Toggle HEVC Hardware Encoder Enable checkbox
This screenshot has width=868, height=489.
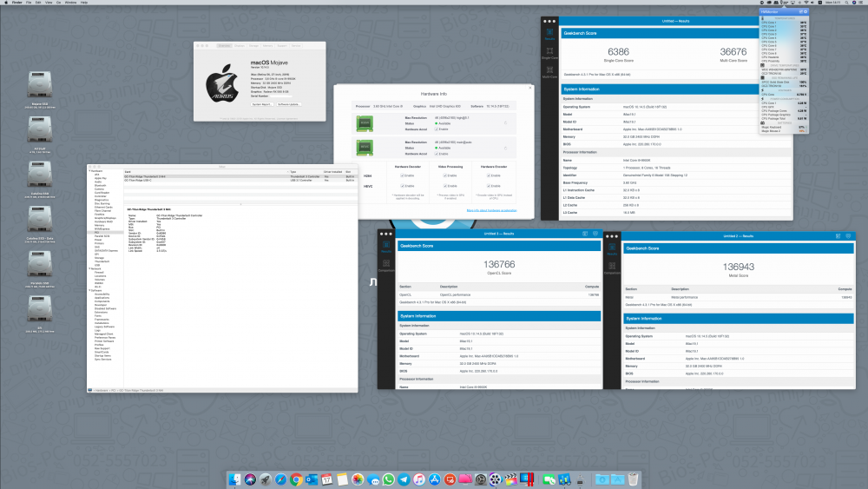488,186
